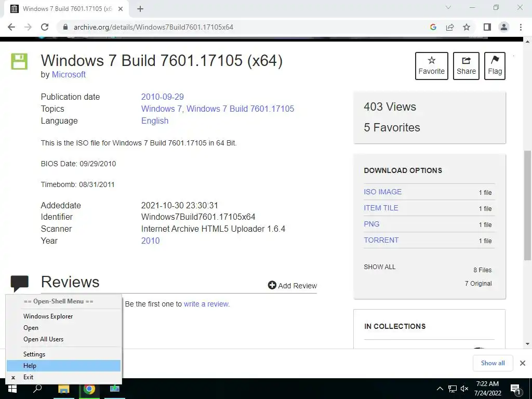Image resolution: width=532 pixels, height=399 pixels.
Task: Click the Add Review button
Action: (292, 285)
